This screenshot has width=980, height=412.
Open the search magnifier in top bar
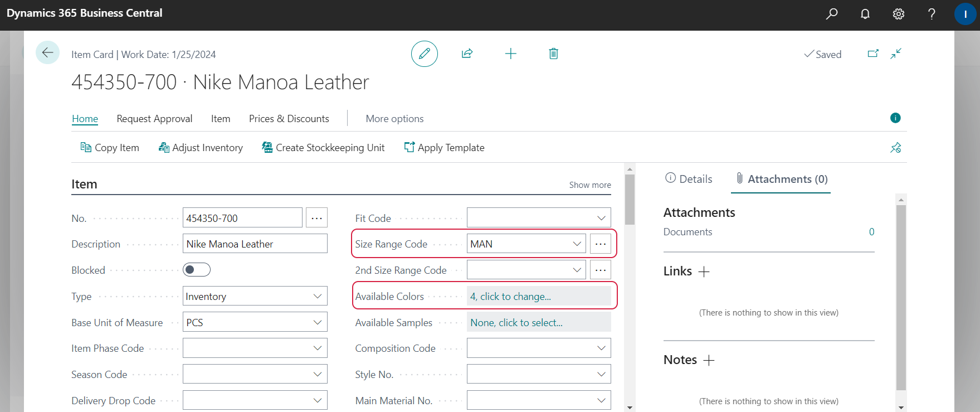tap(831, 13)
